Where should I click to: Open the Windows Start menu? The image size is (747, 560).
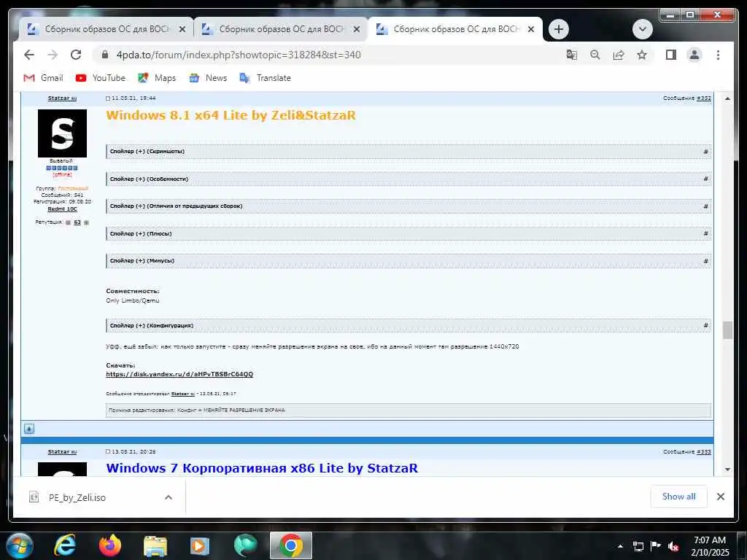[x=19, y=545]
